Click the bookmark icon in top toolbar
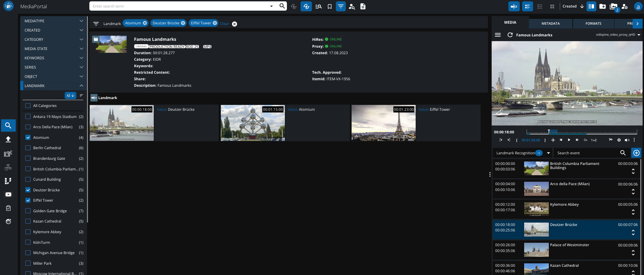 329,7
